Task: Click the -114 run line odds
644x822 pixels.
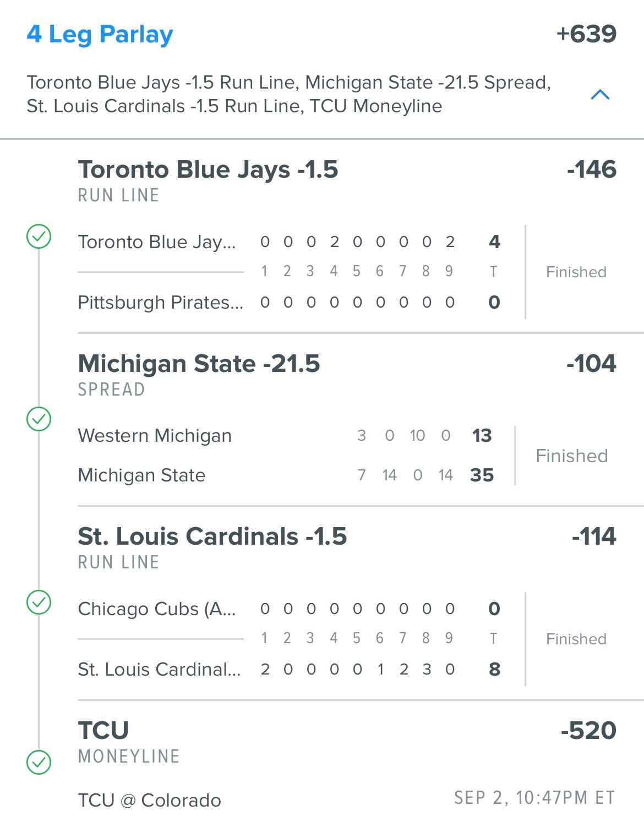Action: coord(594,536)
